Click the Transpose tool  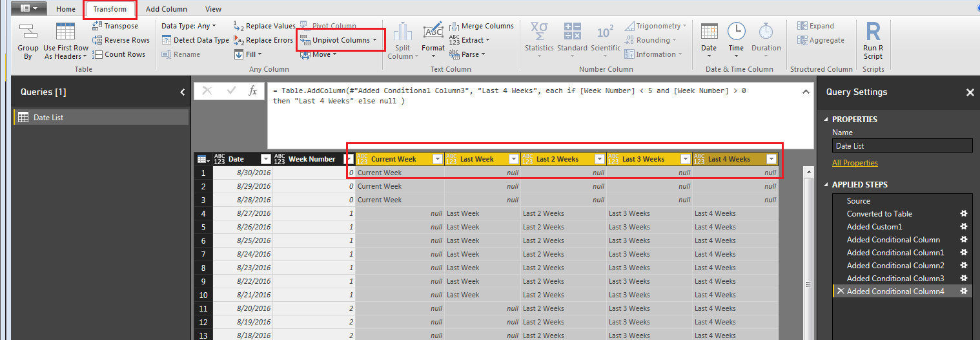(115, 26)
